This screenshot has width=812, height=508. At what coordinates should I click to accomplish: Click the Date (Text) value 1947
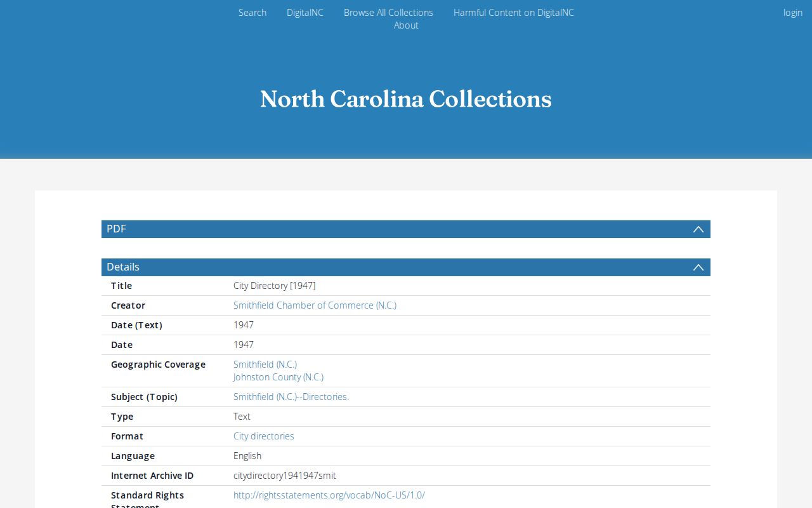click(x=244, y=325)
